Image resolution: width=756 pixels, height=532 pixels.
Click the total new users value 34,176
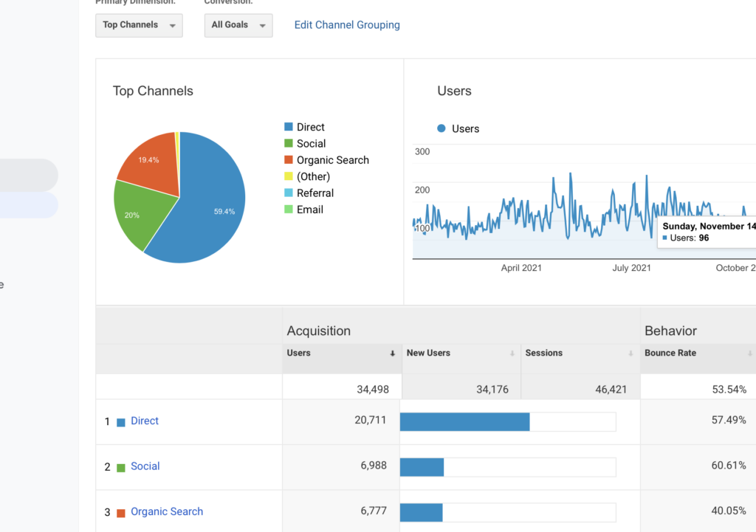tap(492, 390)
